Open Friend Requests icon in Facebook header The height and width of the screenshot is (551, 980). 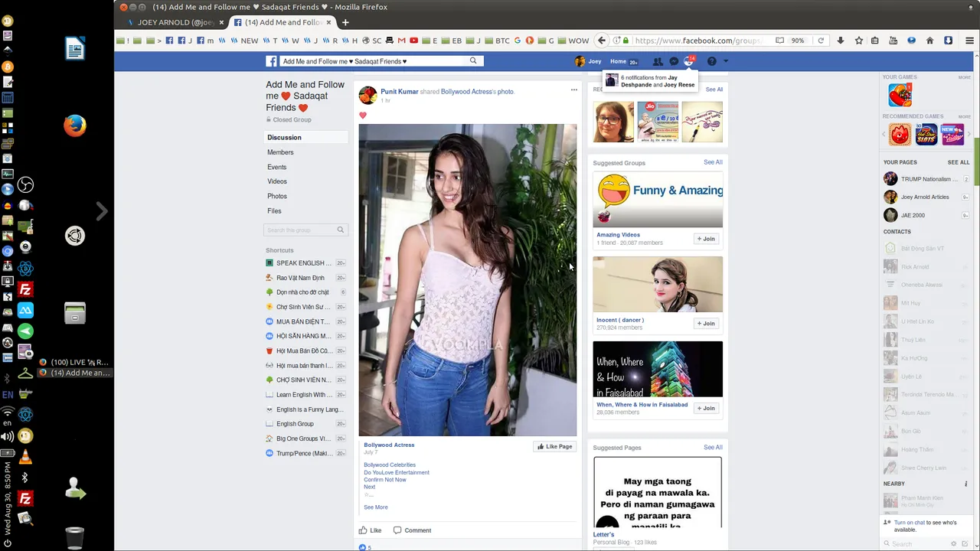[658, 61]
